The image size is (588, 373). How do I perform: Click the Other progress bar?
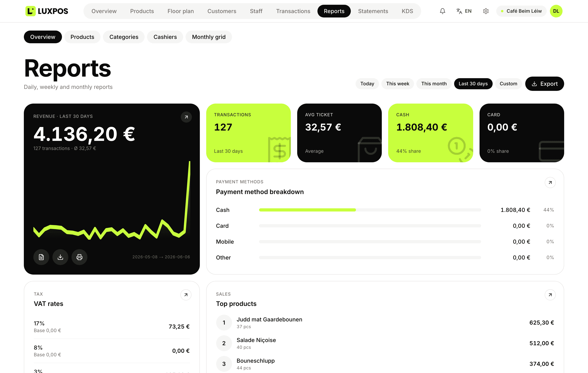370,257
